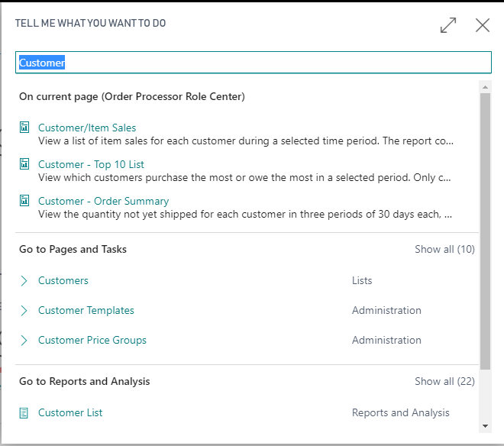Click the report icon beside Customer - Top 10 List

tap(24, 164)
